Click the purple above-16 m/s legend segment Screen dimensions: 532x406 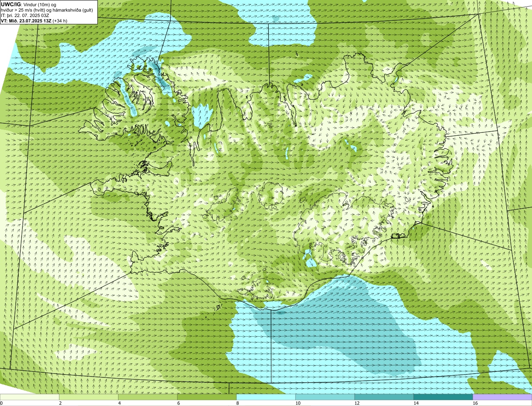pyautogui.click(x=502, y=397)
